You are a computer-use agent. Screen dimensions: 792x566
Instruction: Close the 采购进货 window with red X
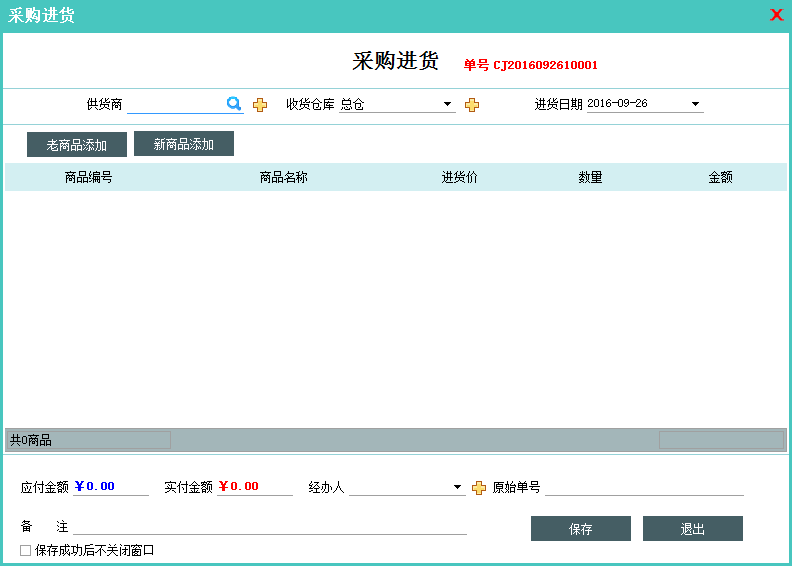coord(776,15)
